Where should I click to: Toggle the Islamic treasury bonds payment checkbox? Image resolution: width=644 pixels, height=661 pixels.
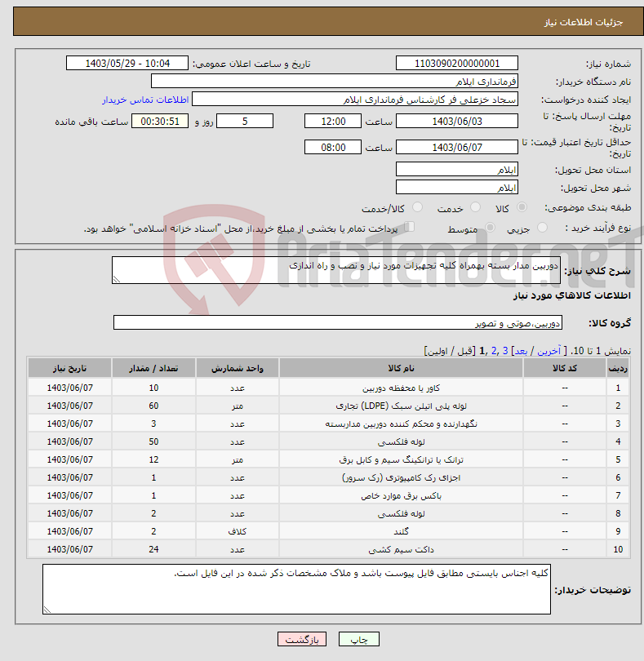pos(409,227)
